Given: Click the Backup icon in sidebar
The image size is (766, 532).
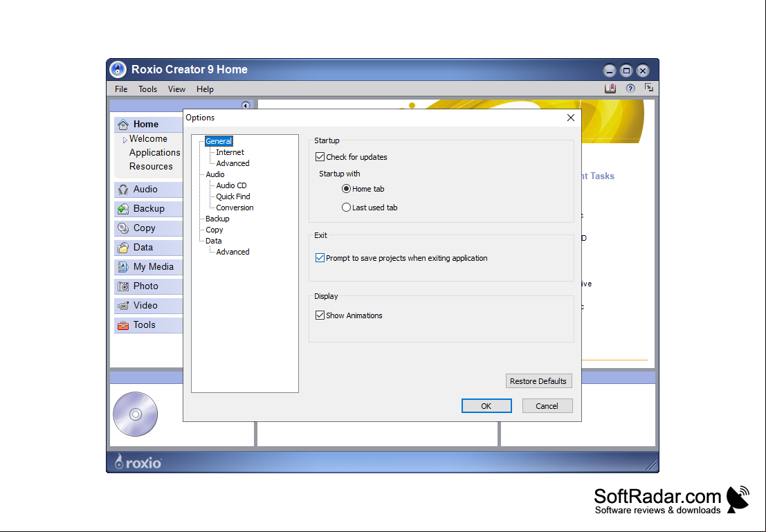Looking at the screenshot, I should 123,209.
